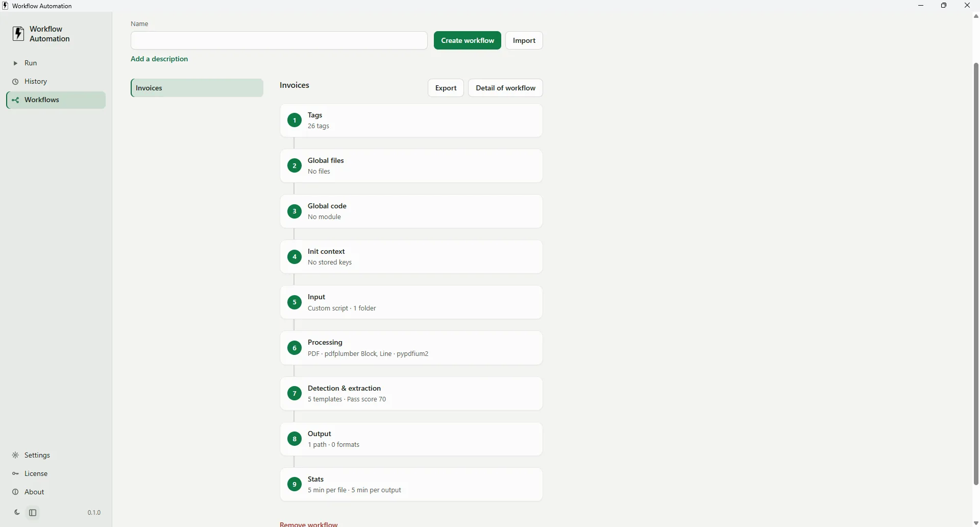Click the scroll down arrow
Screen dimensions: 980x527
coord(976,523)
